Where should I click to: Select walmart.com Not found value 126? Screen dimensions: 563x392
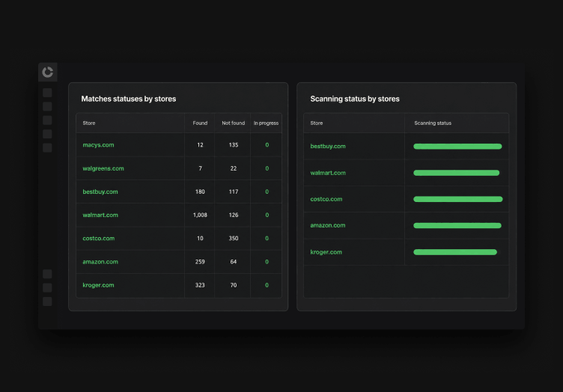coord(234,215)
